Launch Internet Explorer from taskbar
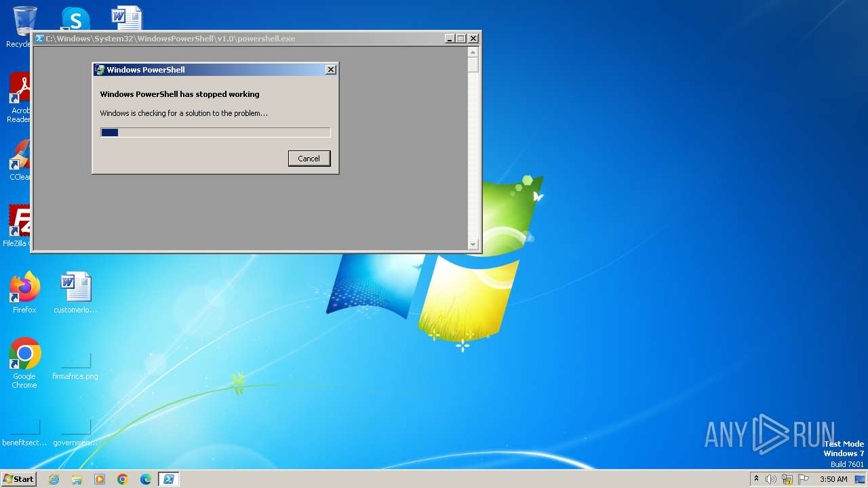This screenshot has height=488, width=868. click(54, 479)
